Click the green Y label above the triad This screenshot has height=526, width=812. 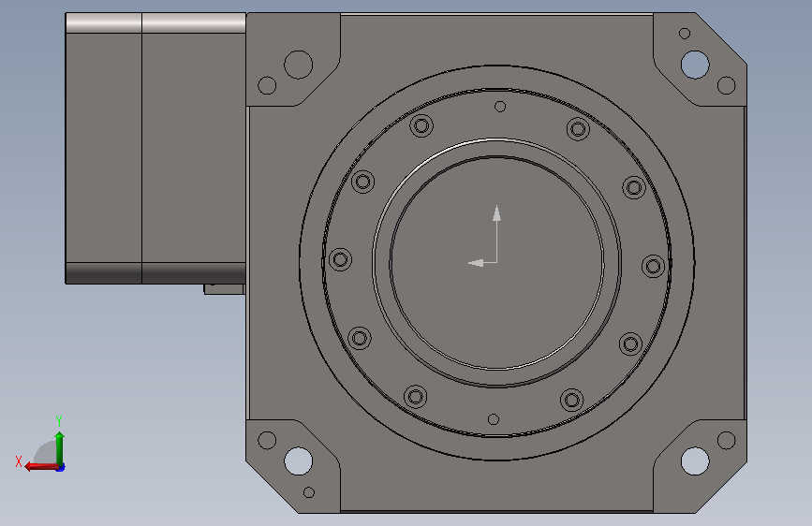coord(59,420)
